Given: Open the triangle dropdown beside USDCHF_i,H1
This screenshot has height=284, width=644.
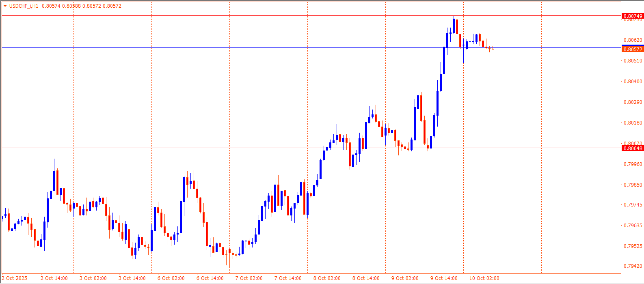Looking at the screenshot, I should (5, 6).
